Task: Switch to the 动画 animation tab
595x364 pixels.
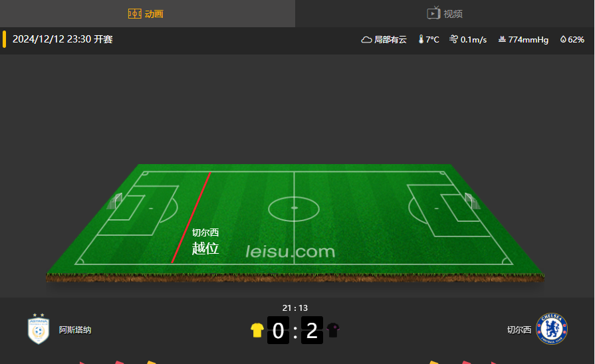Action: coord(147,14)
